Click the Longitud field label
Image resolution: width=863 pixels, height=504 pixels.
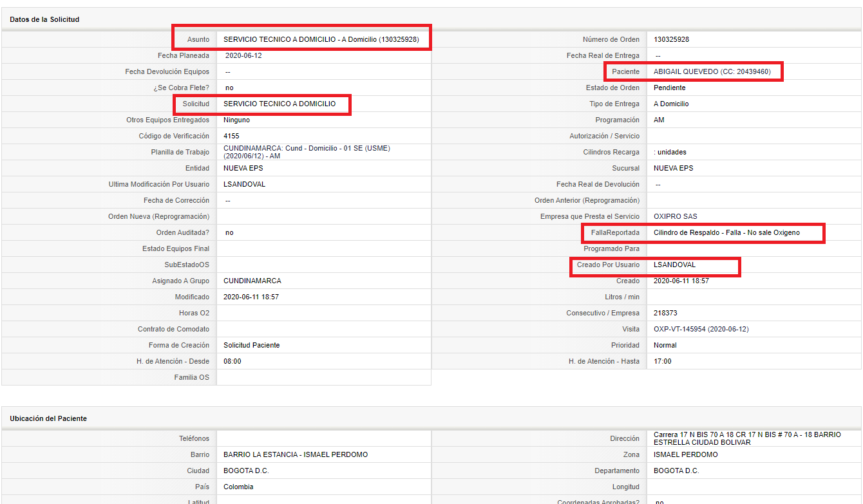click(626, 487)
